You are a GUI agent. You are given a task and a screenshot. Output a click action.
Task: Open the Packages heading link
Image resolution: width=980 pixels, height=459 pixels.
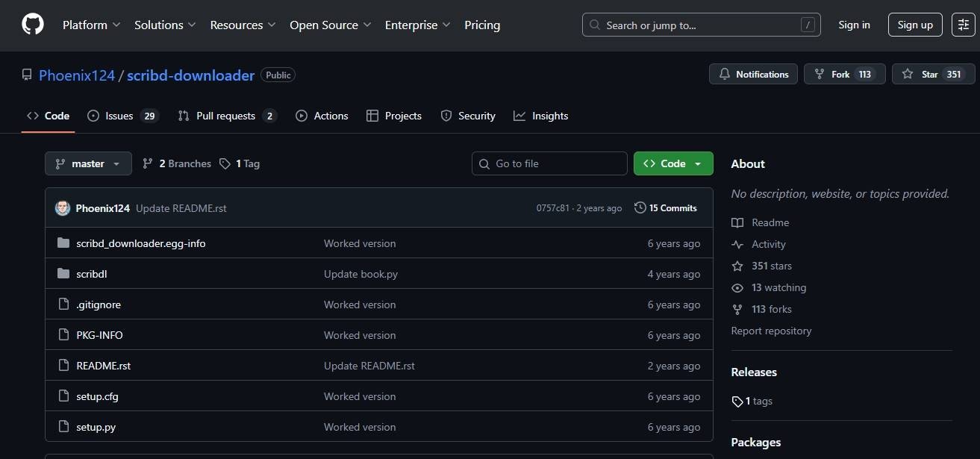756,442
